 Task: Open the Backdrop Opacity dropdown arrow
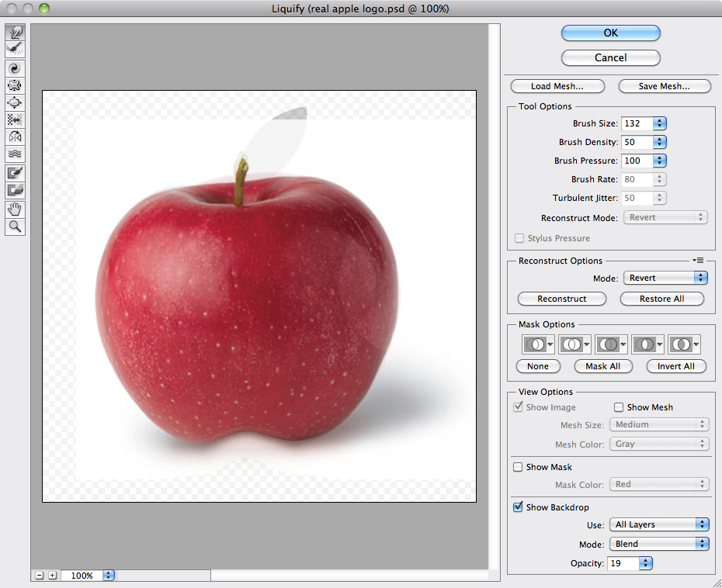coord(646,563)
